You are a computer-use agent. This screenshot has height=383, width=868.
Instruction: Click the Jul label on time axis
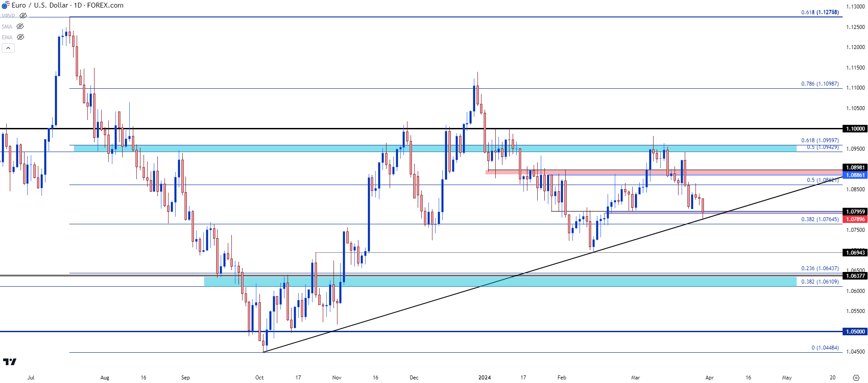pyautogui.click(x=31, y=378)
